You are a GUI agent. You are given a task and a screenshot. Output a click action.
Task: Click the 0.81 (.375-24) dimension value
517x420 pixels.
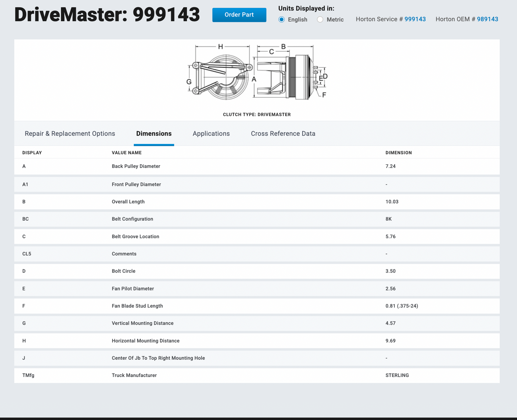point(402,306)
